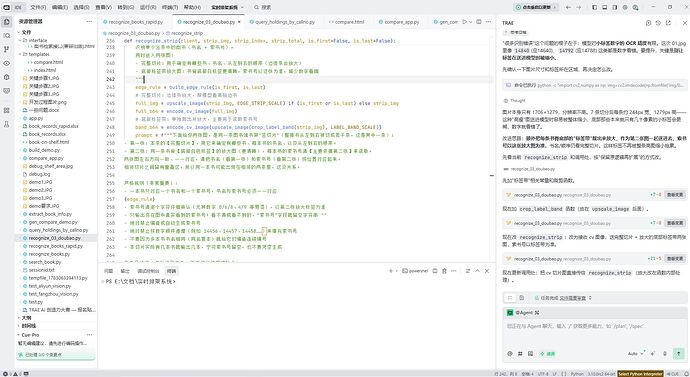Click the microphone voice input icon
The height and width of the screenshot is (377, 690).
click(664, 353)
